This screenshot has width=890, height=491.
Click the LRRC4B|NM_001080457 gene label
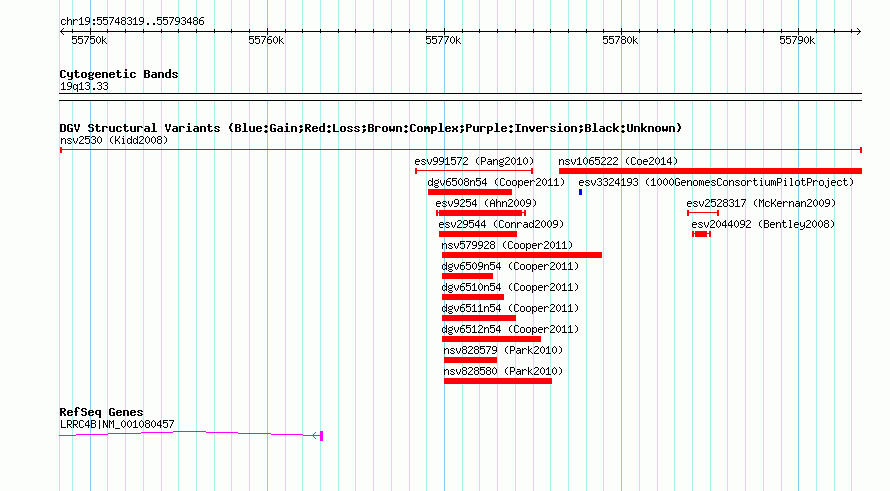pyautogui.click(x=117, y=424)
